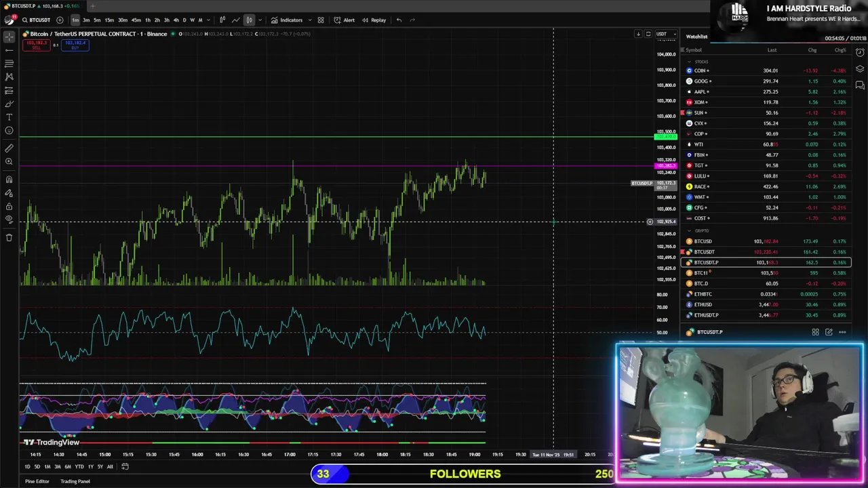Expand the chart style dropdown arrow
Screen dimensions: 868x488
coord(260,20)
